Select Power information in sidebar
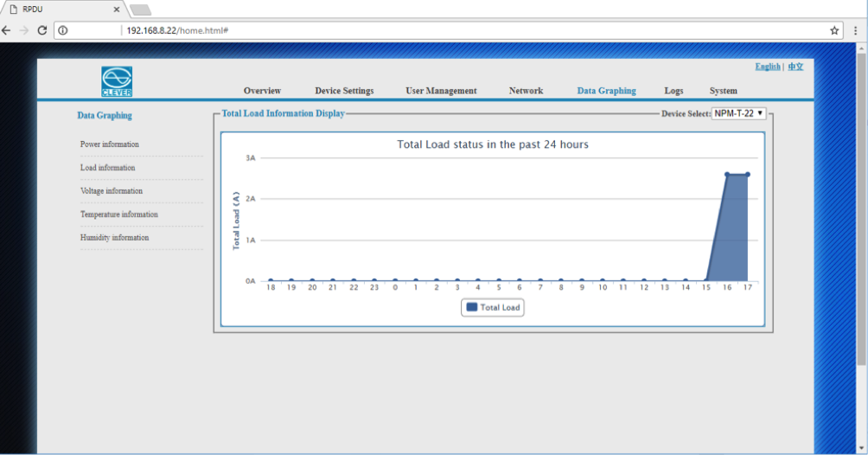868x455 pixels. [x=110, y=144]
